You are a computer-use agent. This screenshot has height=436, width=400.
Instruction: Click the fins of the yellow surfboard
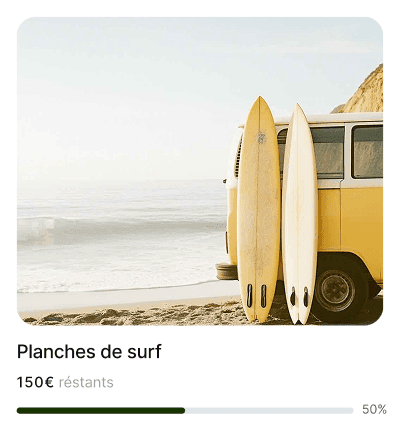coord(256,296)
